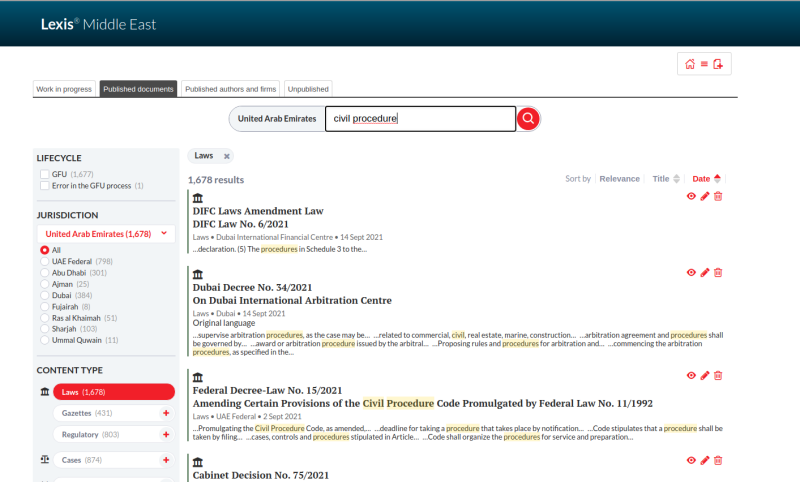
Task: Switch to Published documents tab
Action: click(x=138, y=89)
